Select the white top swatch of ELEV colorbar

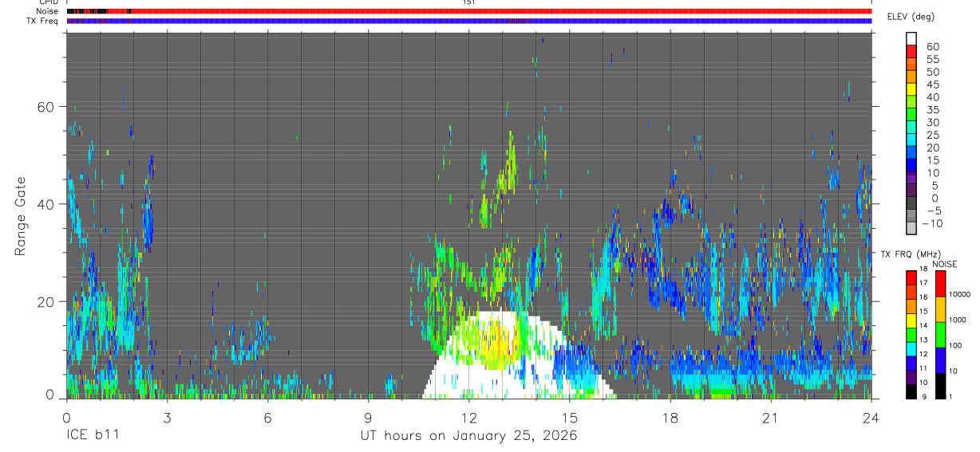[x=912, y=39]
